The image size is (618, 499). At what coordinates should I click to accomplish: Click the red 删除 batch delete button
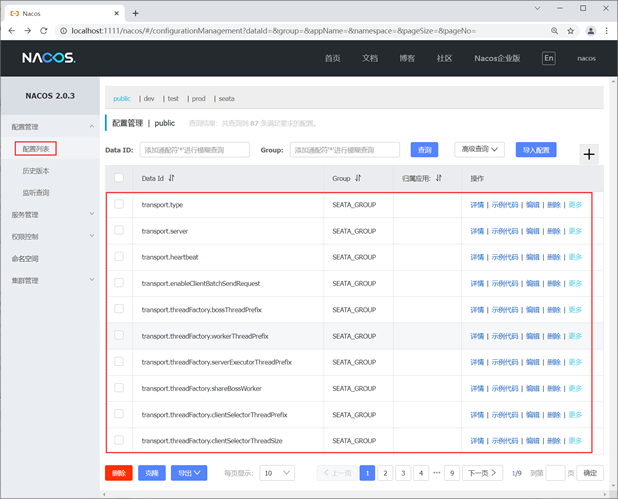pos(119,473)
